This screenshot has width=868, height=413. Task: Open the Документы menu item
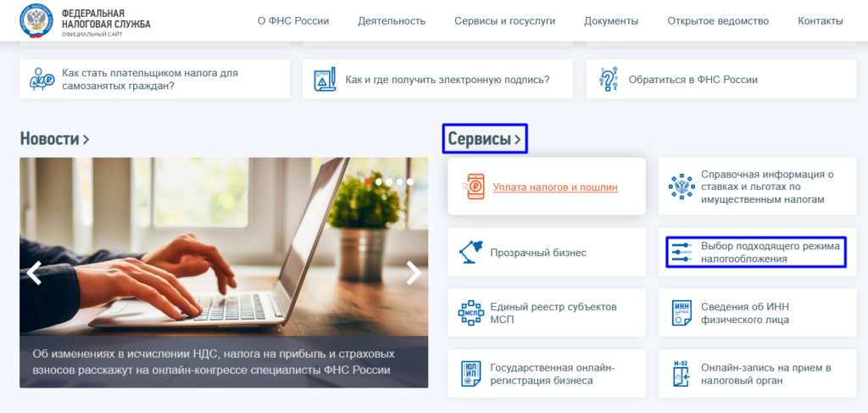611,21
